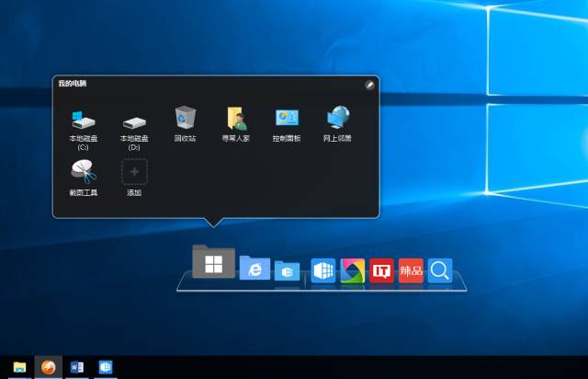Image resolution: width=588 pixels, height=379 pixels.
Task: Open File Explorer from the taskbar
Action: pos(18,368)
